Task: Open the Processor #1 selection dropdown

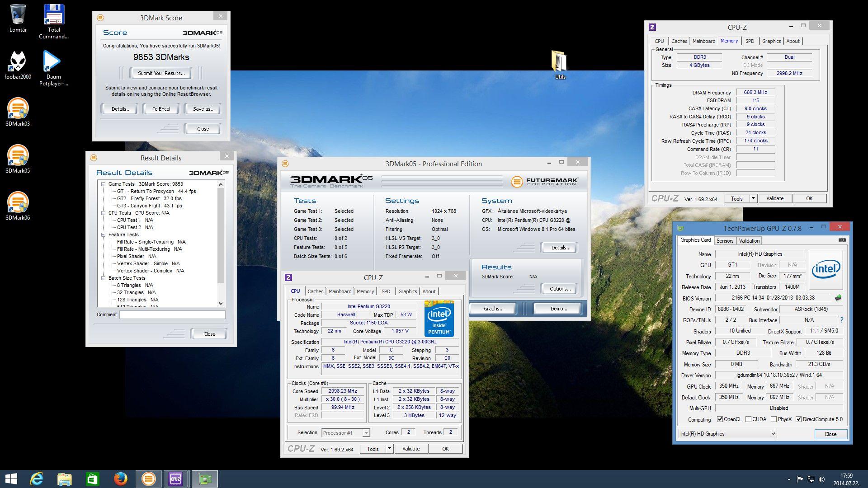Action: pyautogui.click(x=346, y=433)
